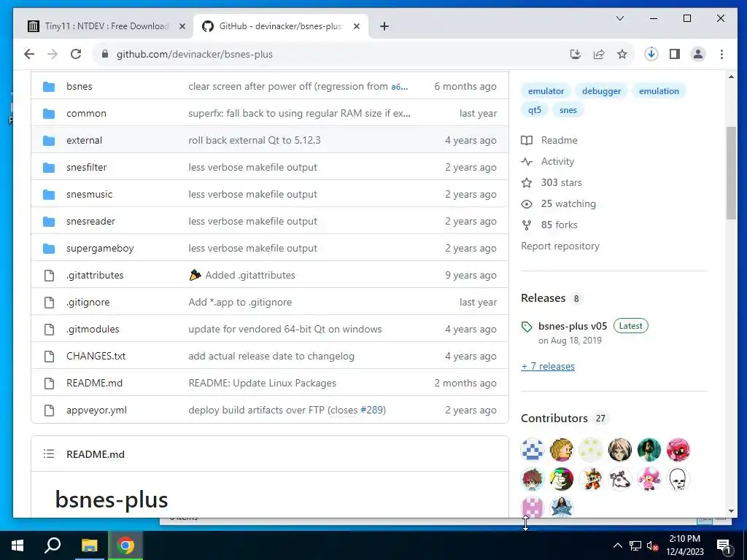Open CHANGES.txt file
This screenshot has width=747, height=560.
point(96,356)
